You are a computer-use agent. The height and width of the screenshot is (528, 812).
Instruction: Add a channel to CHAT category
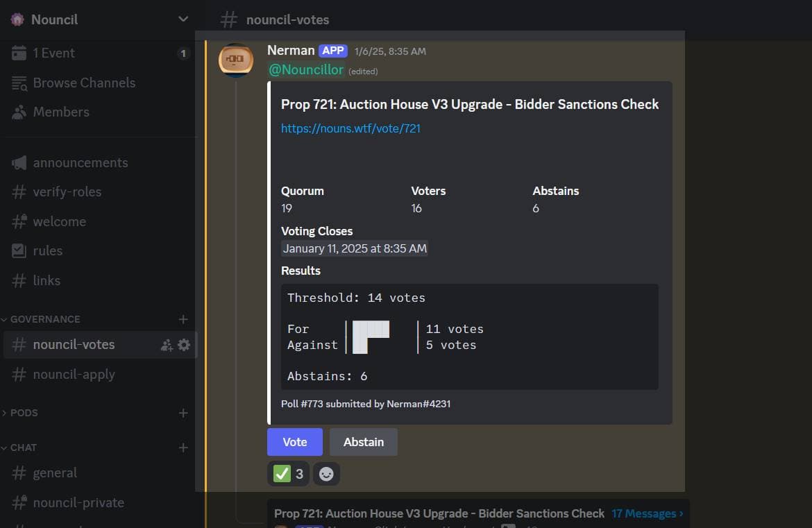coord(183,448)
